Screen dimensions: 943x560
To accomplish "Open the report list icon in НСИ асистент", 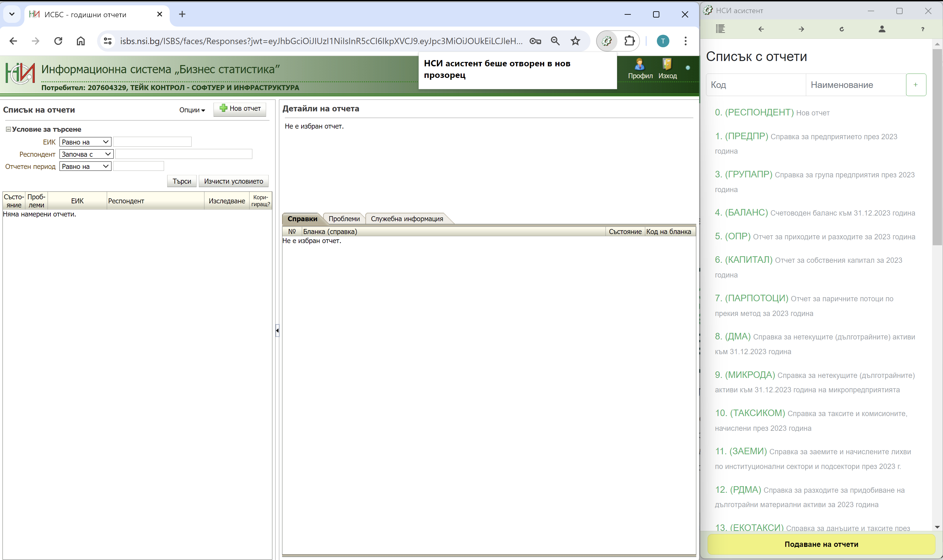I will pos(720,29).
